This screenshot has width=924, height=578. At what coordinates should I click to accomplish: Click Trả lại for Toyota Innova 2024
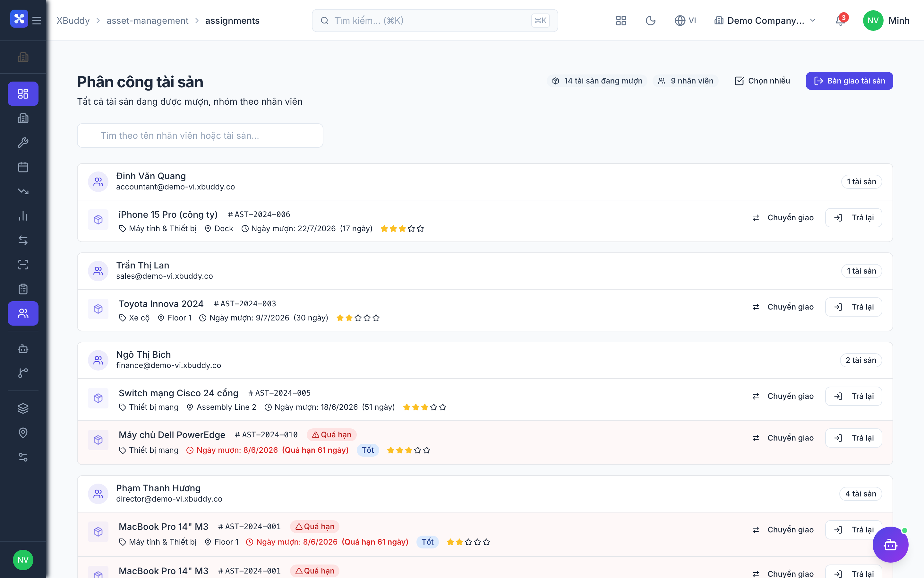tap(854, 307)
